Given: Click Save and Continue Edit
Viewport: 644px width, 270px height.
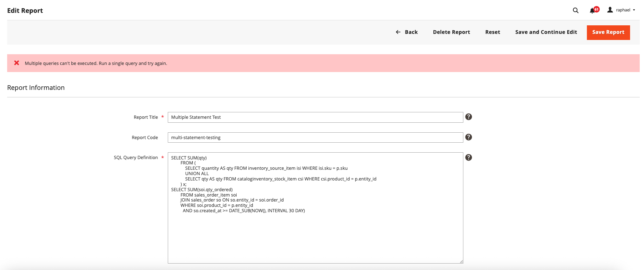Looking at the screenshot, I should pos(546,32).
